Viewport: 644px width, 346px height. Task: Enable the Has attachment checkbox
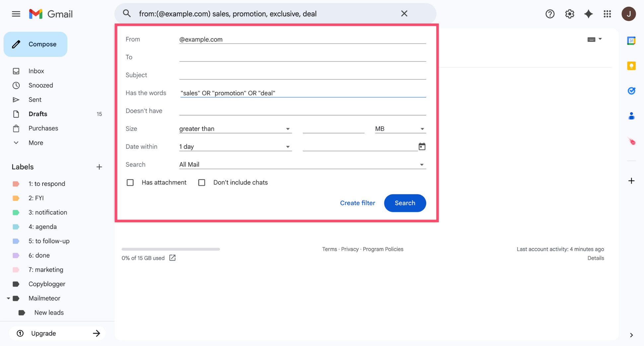click(130, 182)
